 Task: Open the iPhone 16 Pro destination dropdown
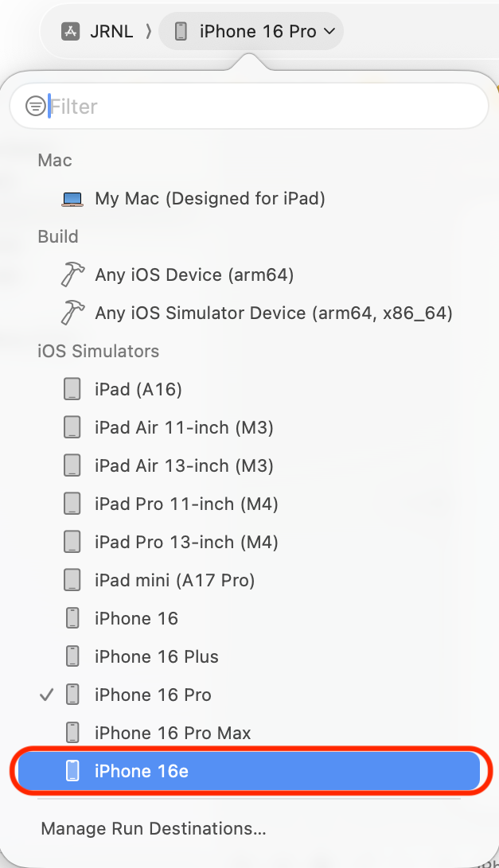250,31
